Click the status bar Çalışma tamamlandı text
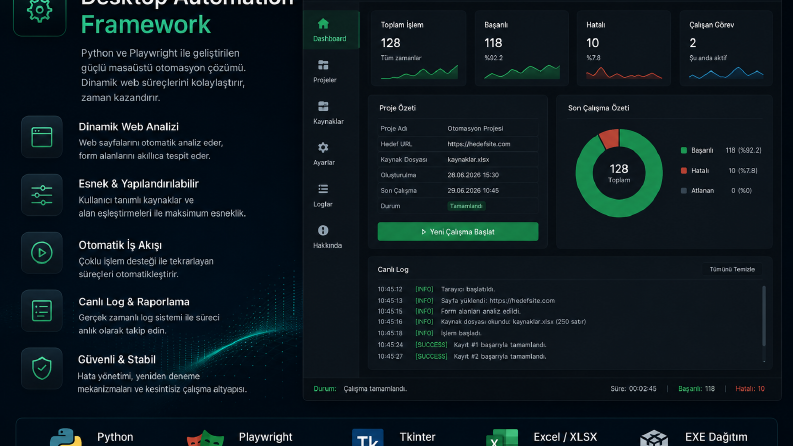Screen dimensions: 793x446 click(x=375, y=389)
